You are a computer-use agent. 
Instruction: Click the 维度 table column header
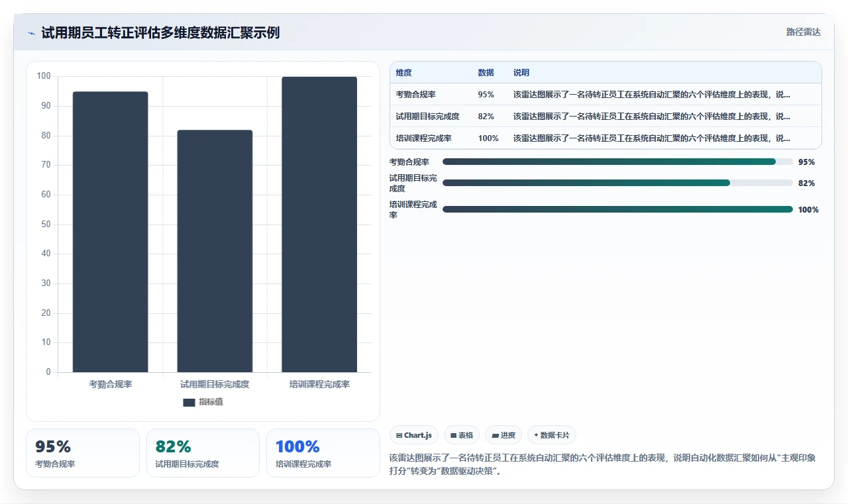[x=403, y=73]
